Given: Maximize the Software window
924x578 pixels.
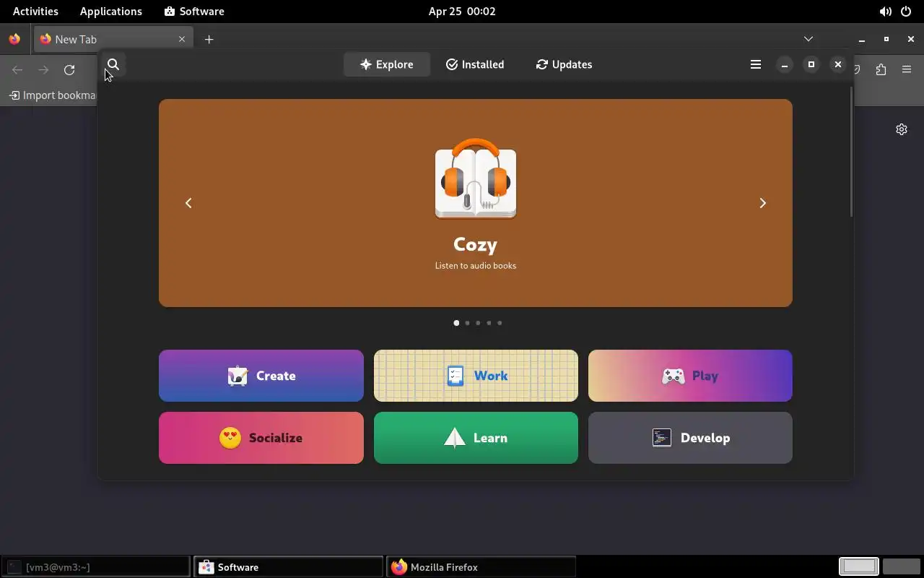Looking at the screenshot, I should coord(811,65).
